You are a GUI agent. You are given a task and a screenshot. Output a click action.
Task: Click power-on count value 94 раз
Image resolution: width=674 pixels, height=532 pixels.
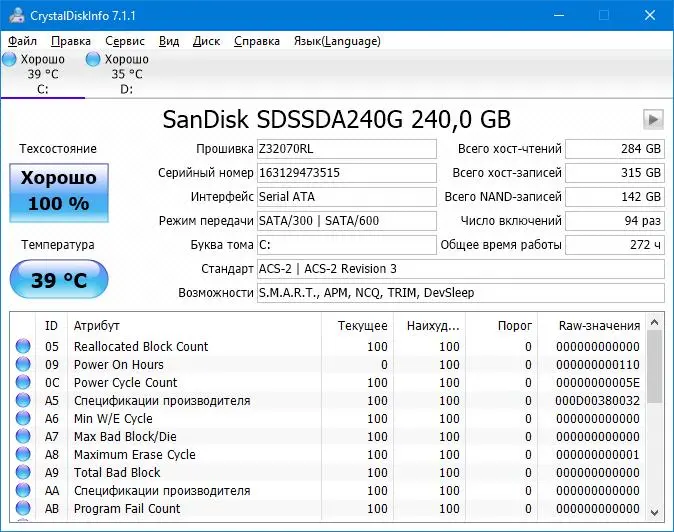[x=615, y=221]
